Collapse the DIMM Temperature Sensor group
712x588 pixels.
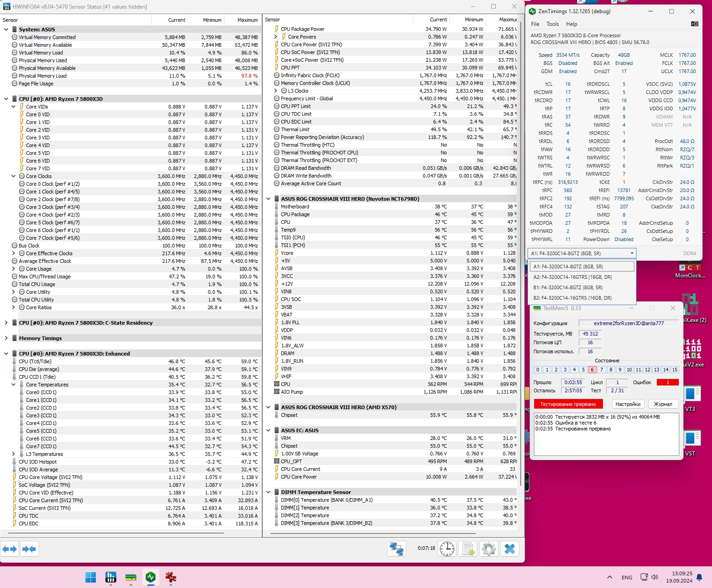coord(268,492)
